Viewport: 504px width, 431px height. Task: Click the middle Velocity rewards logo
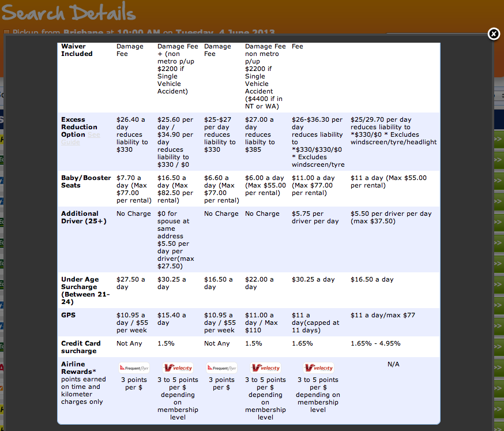tap(265, 368)
